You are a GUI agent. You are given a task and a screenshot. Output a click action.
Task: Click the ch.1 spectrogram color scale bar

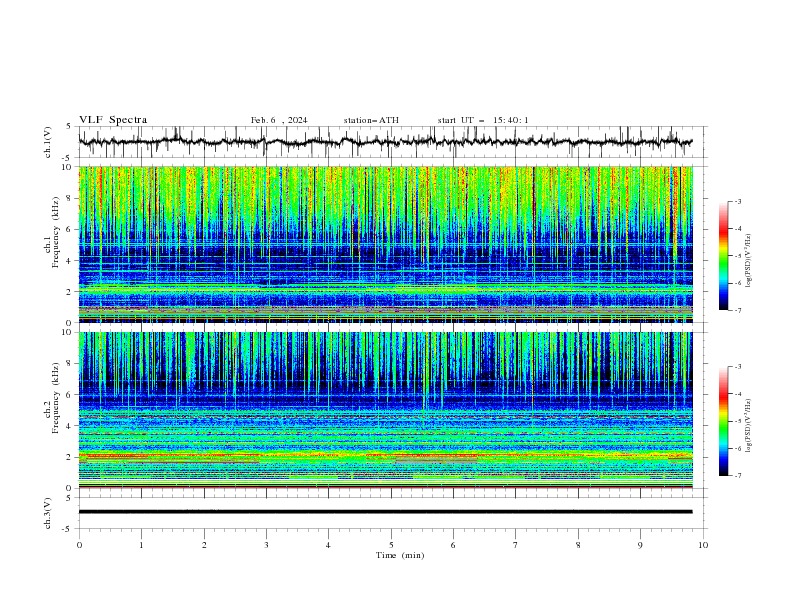tap(723, 256)
